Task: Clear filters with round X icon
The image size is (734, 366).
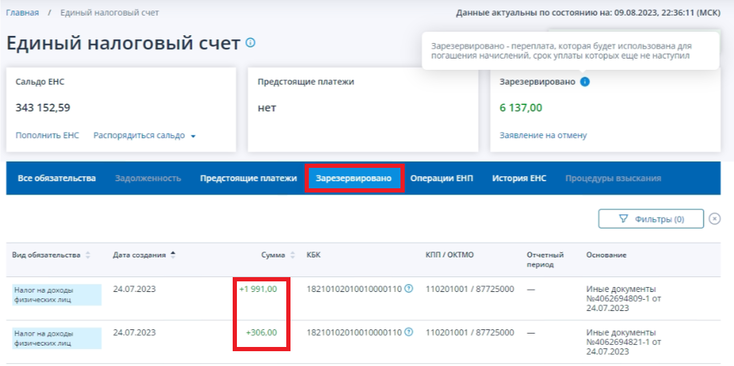Action: (x=714, y=219)
